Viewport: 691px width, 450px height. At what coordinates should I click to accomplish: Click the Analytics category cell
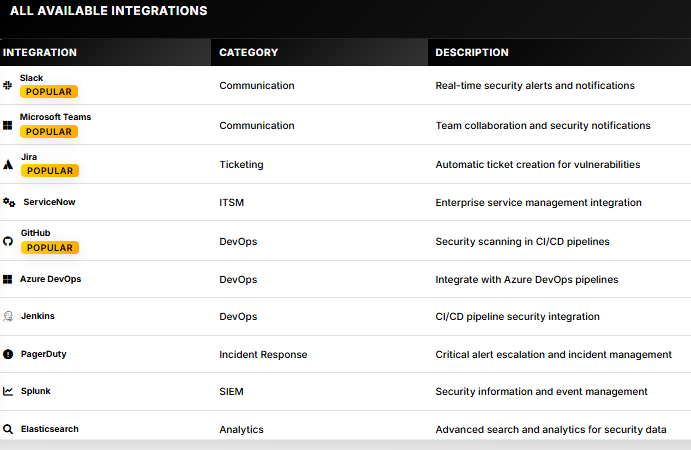[x=241, y=430]
